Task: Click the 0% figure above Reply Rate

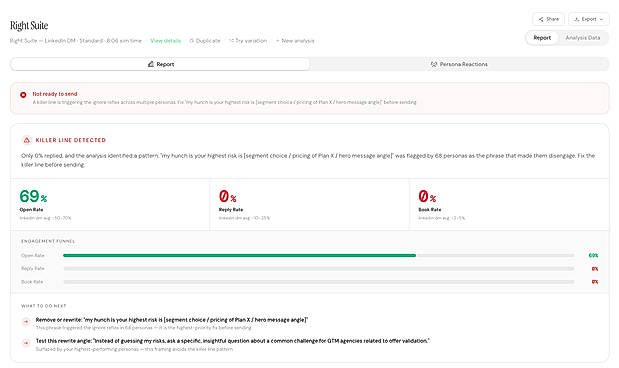Action: (x=228, y=196)
